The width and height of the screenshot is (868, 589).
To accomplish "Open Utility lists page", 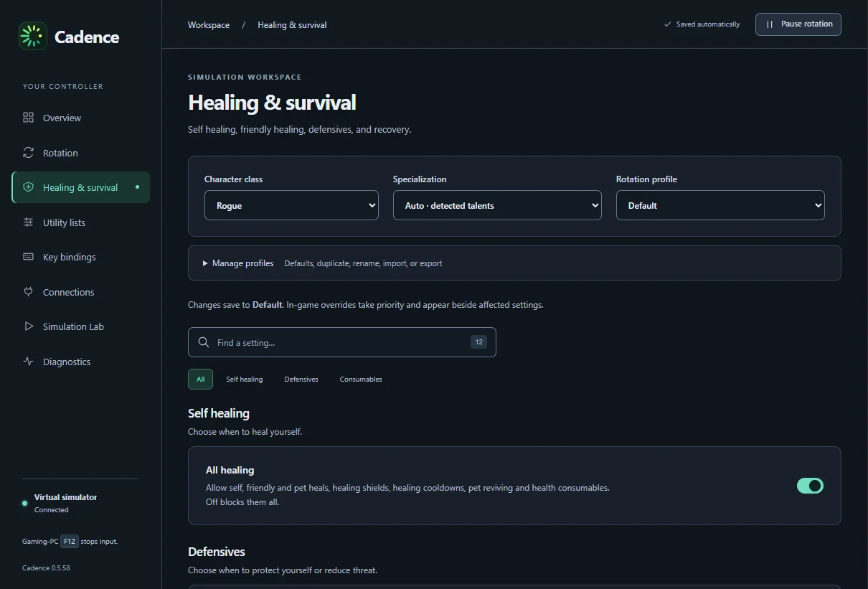I will click(80, 222).
